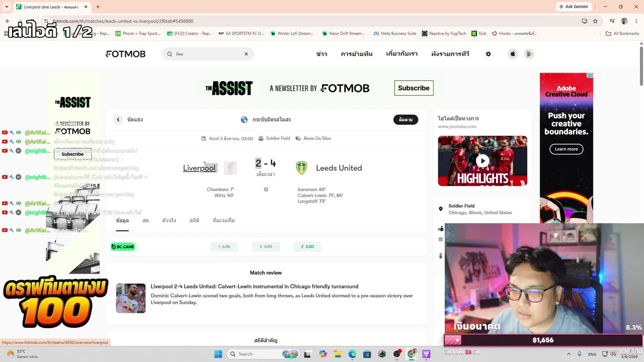Switch to the ตัวจริง lineup tab
This screenshot has height=362, width=644.
pyautogui.click(x=169, y=221)
